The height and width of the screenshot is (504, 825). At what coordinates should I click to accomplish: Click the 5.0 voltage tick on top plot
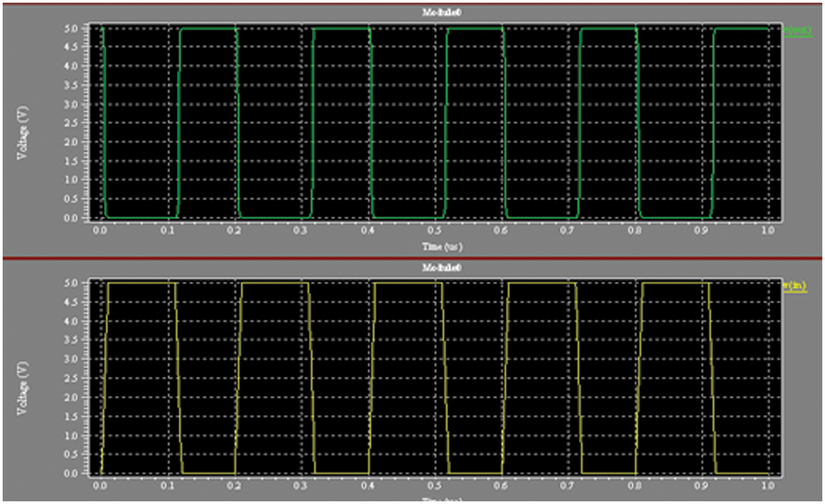[71, 29]
